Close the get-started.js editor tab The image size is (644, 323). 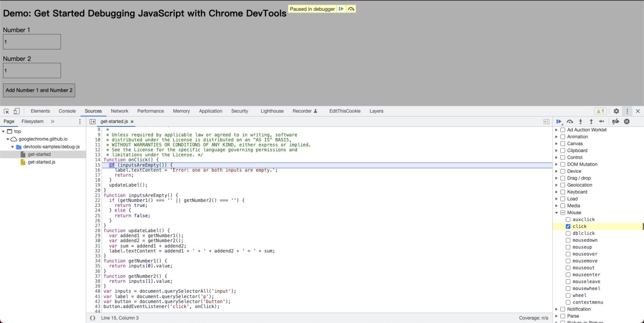point(132,122)
